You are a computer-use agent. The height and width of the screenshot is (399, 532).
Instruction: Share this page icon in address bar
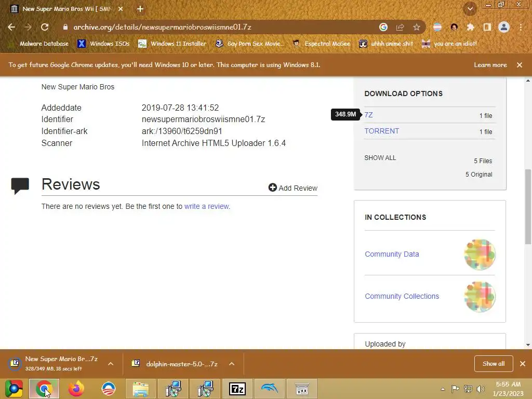[x=400, y=27]
